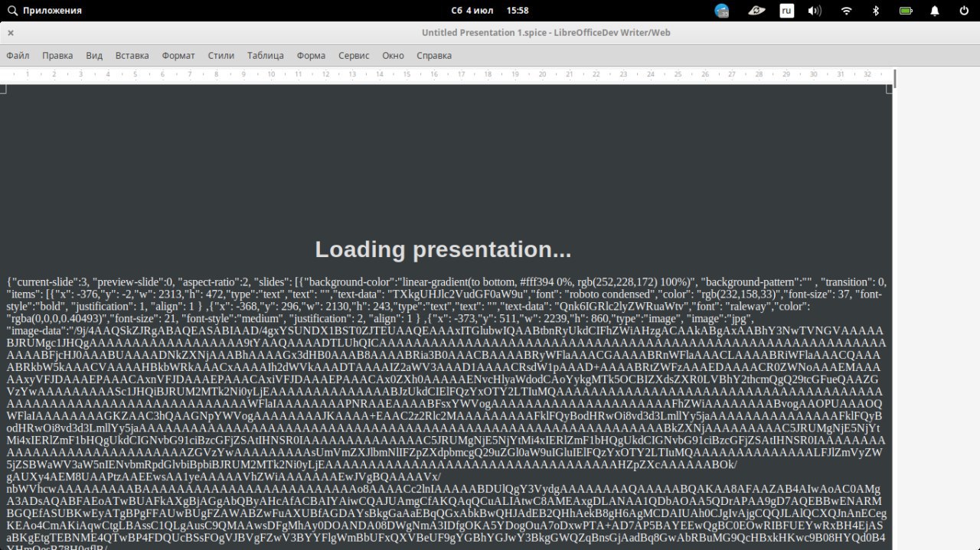Open the Файл menu
Screen dimensions: 980x550
(18, 56)
